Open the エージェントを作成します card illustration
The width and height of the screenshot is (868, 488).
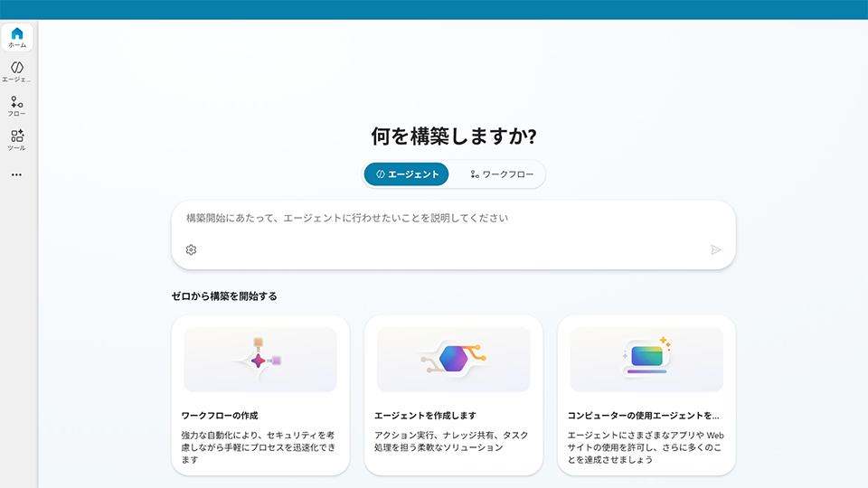tap(453, 360)
